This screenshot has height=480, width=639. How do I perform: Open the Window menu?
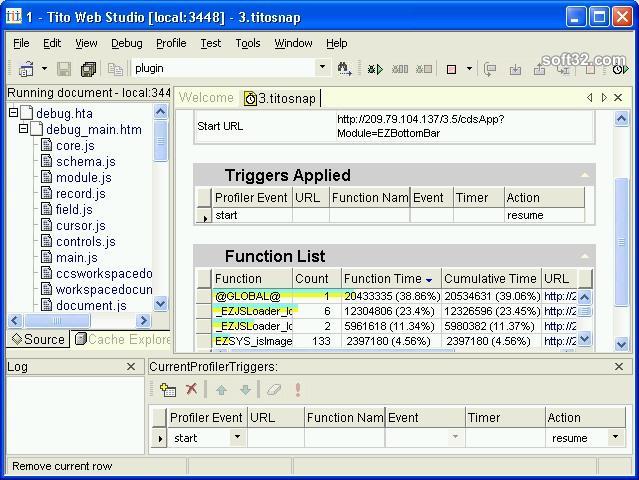pyautogui.click(x=293, y=43)
